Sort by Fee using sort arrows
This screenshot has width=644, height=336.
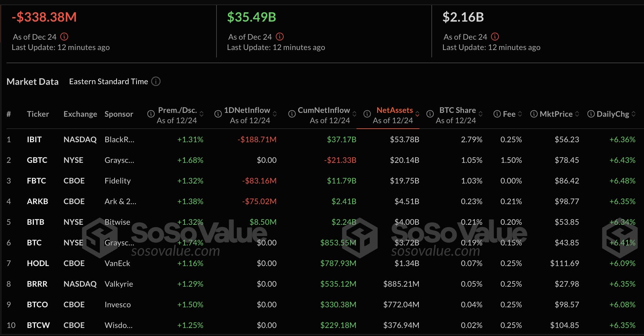[520, 114]
